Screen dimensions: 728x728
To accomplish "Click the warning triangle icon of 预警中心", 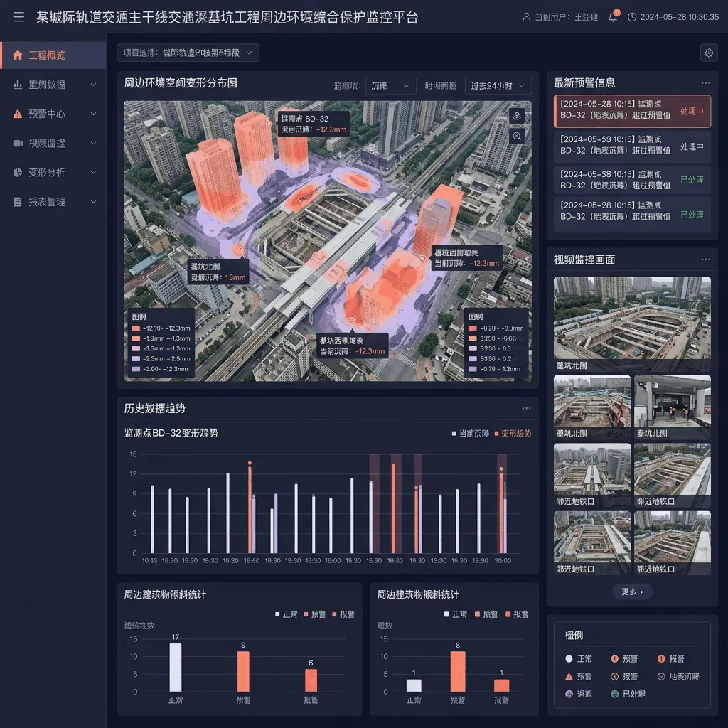I will (x=18, y=114).
